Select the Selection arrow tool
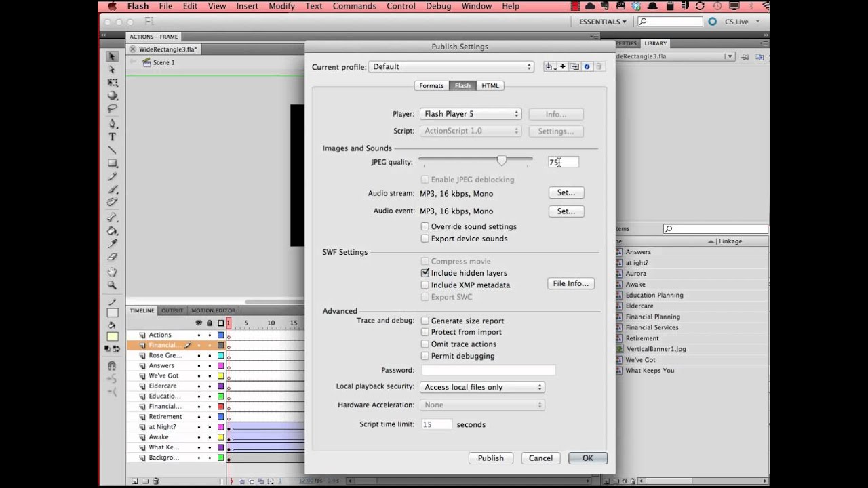Image resolution: width=868 pixels, height=488 pixels. (x=113, y=57)
